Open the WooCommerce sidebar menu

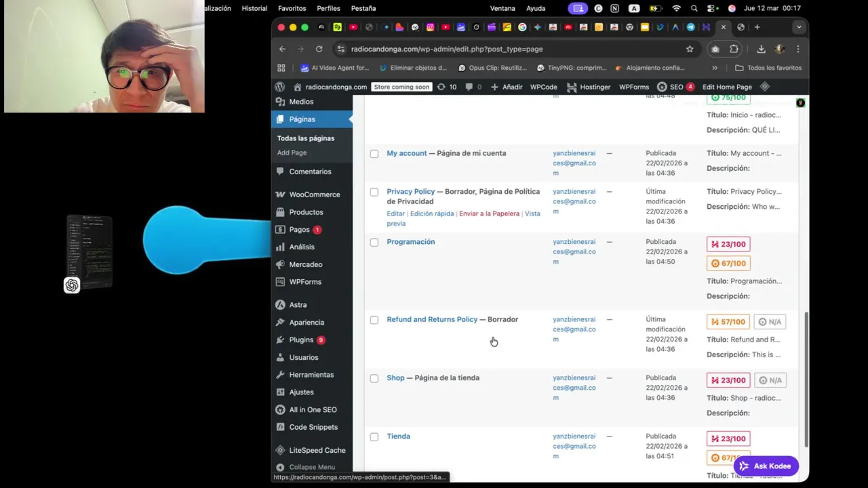click(x=314, y=195)
